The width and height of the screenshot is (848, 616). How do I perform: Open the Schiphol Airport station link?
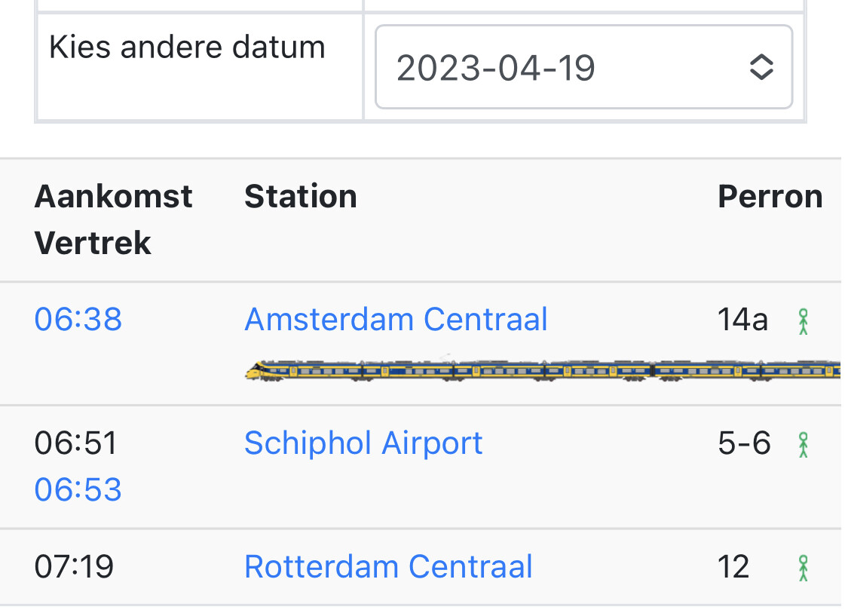[363, 443]
